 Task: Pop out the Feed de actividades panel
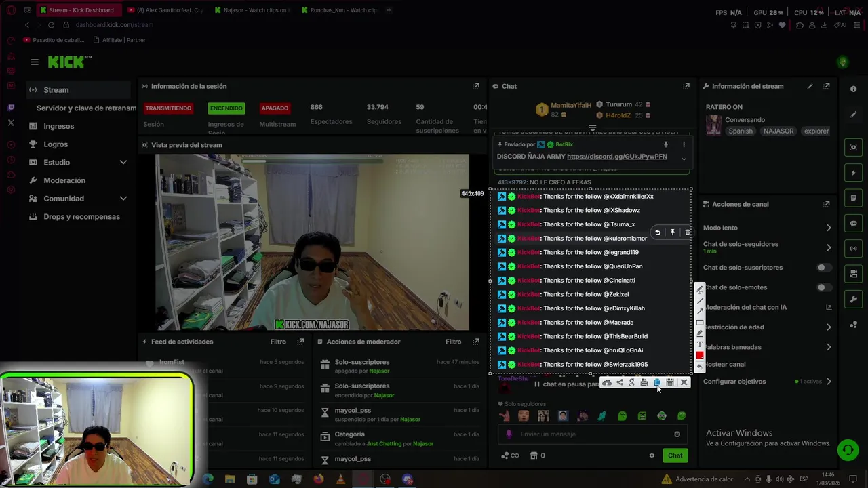(300, 342)
